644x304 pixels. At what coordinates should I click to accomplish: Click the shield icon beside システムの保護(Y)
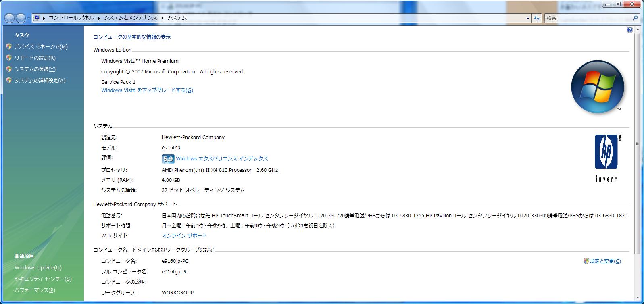(x=9, y=69)
